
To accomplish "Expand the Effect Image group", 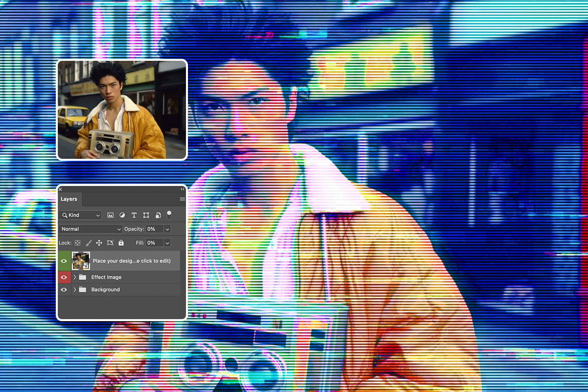I will pyautogui.click(x=74, y=277).
